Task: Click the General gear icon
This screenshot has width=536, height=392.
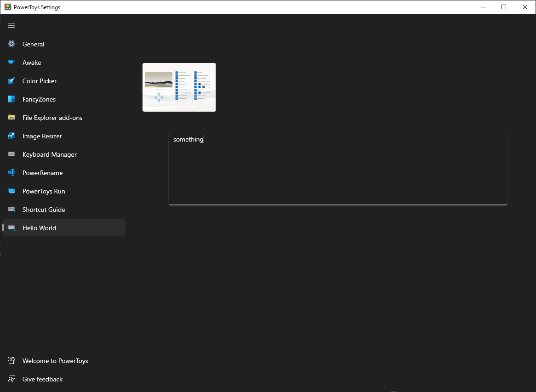Action: coord(11,44)
